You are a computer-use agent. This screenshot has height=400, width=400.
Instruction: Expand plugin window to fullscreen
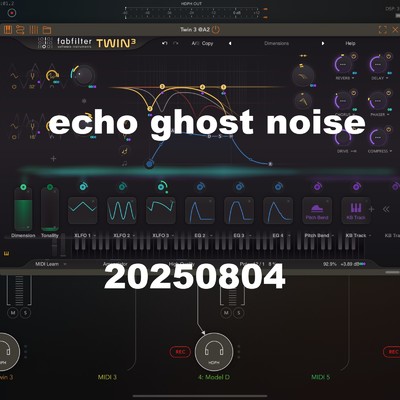click(383, 30)
